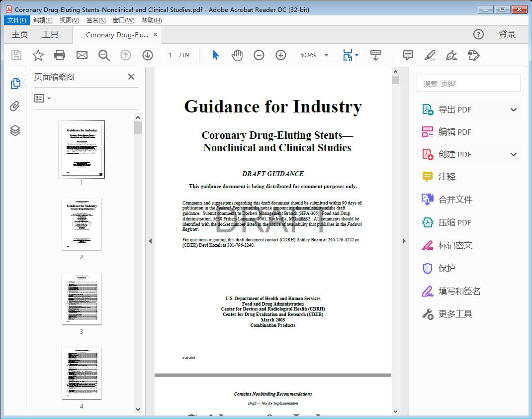
Task: Add a sticky note comment
Action: (x=408, y=55)
